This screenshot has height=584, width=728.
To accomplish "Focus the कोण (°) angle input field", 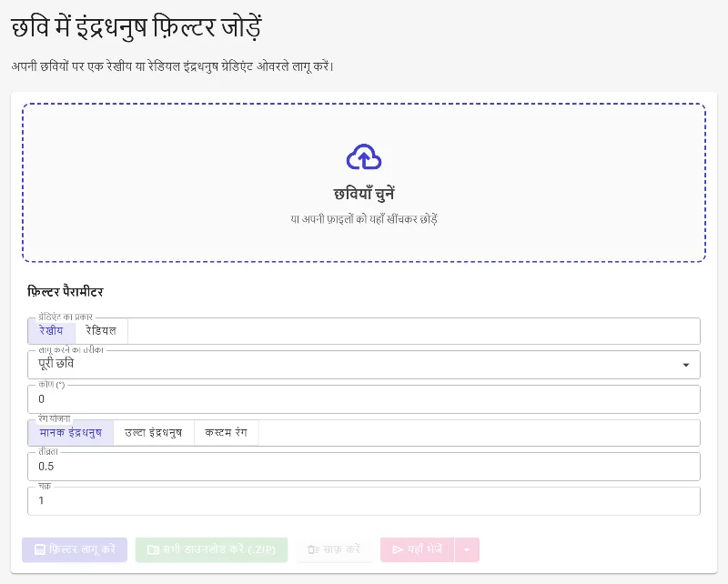I will tap(364, 399).
